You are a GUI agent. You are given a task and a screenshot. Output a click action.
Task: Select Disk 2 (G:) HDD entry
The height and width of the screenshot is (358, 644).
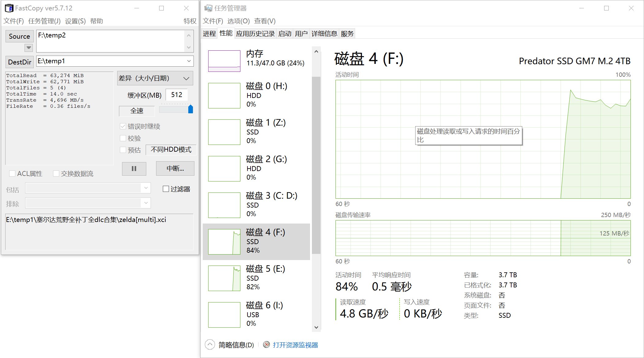click(256, 168)
